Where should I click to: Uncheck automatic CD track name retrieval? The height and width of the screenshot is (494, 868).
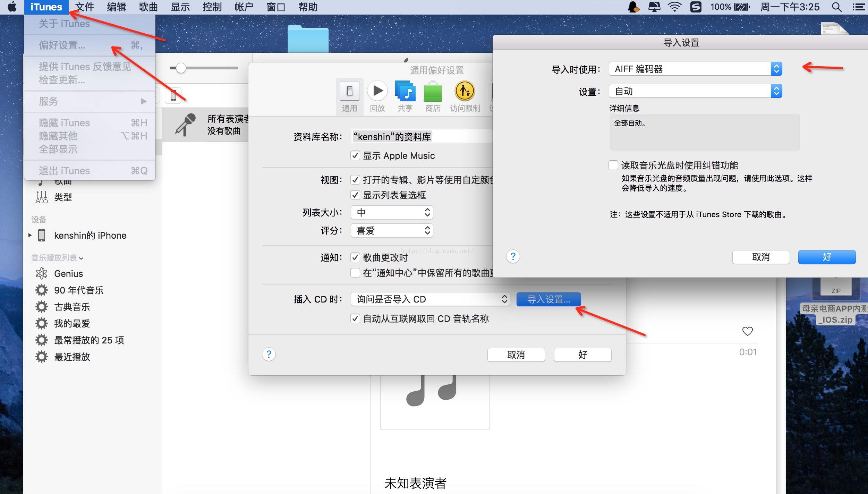click(355, 318)
